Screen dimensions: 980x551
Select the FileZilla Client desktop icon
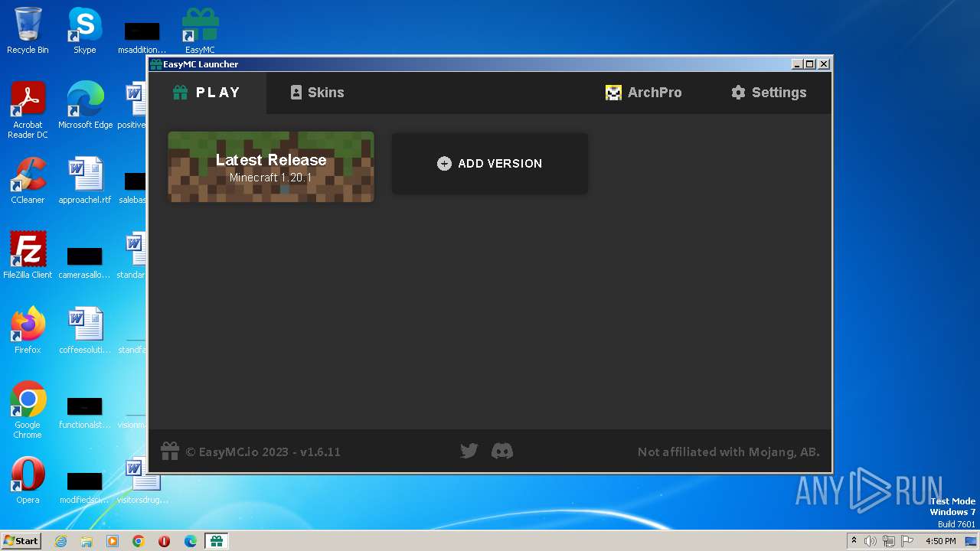[x=28, y=256]
